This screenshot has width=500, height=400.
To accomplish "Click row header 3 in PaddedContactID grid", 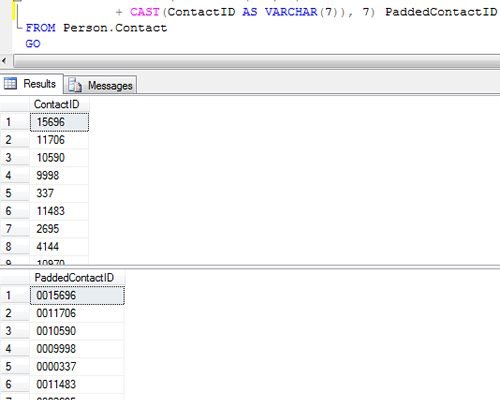I will tap(15, 331).
